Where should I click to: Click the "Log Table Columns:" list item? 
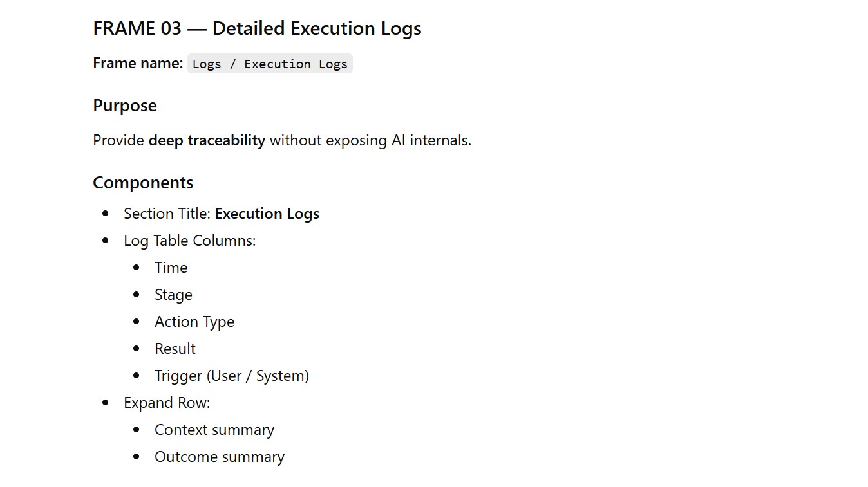point(190,241)
